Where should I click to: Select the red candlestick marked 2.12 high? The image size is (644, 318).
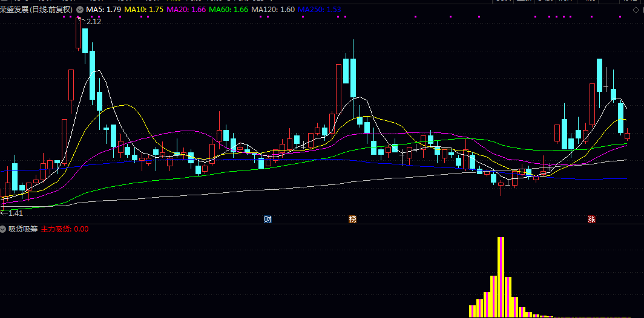(78, 33)
